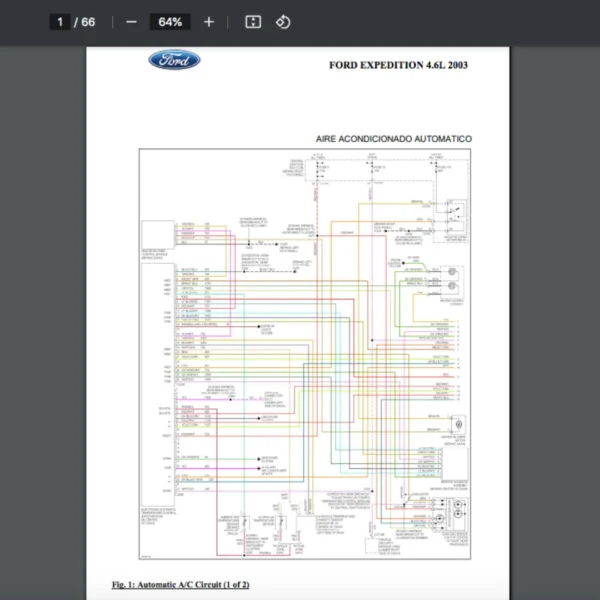Screen dimensions: 600x600
Task: Select the current page number field
Action: [60, 22]
